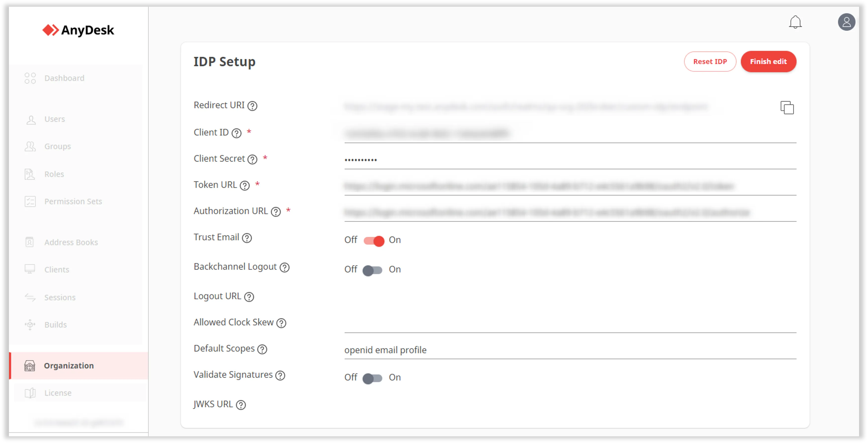Screen dimensions: 868x443
Task: Turn on Validate Signatures toggle
Action: coord(372,378)
